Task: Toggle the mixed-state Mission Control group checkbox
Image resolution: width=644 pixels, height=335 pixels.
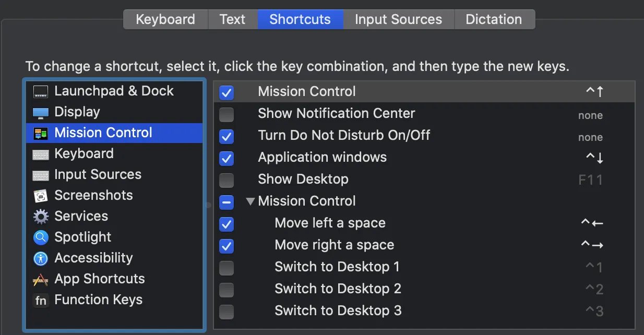Action: pos(226,202)
